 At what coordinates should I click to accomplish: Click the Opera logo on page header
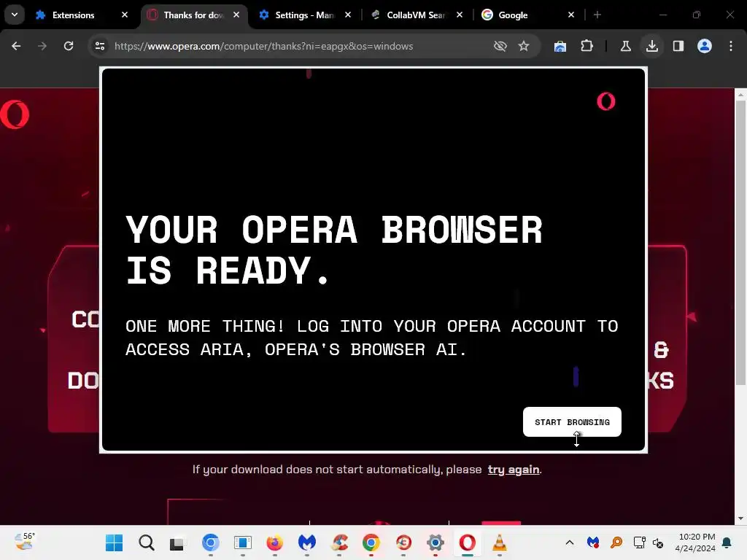point(15,114)
